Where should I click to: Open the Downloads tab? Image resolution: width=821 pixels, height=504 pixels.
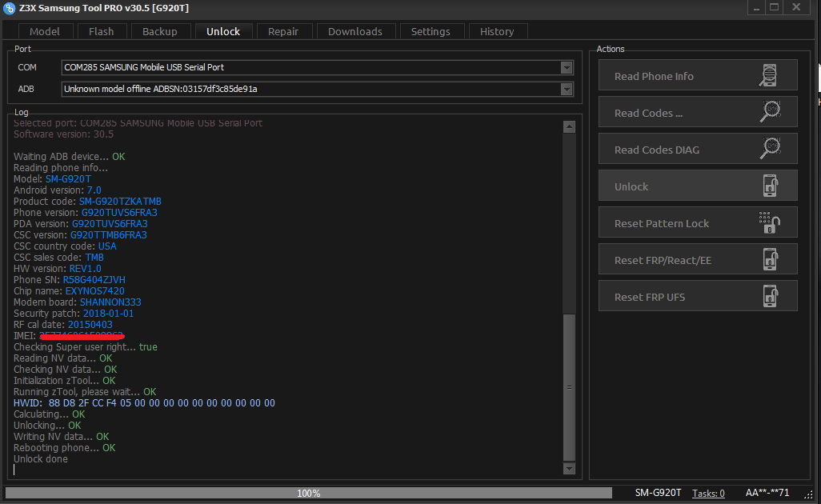click(355, 31)
